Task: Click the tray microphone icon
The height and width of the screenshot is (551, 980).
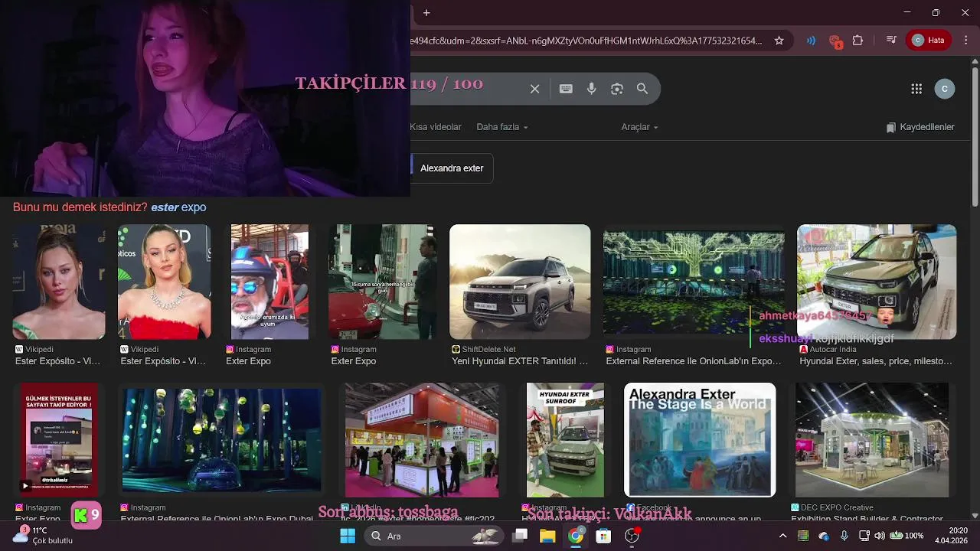Action: tap(844, 536)
